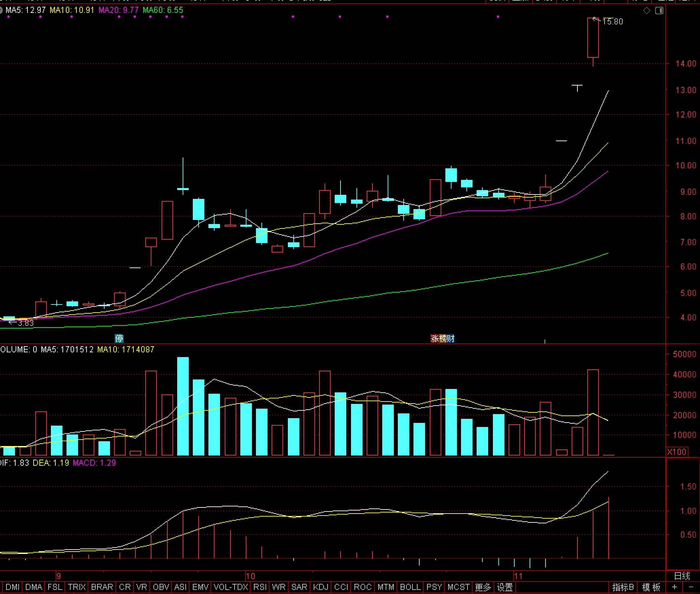Switch to the RSI indicator
This screenshot has height=594, width=700.
(x=260, y=587)
